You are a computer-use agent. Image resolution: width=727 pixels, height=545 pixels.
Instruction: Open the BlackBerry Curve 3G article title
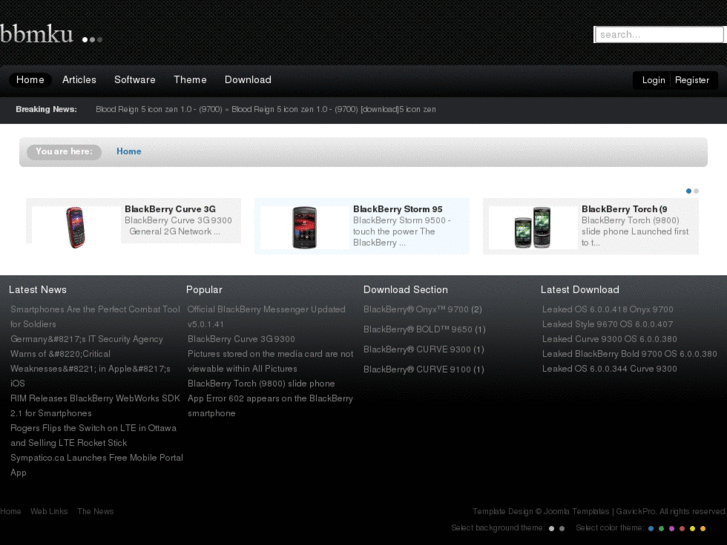coord(170,209)
